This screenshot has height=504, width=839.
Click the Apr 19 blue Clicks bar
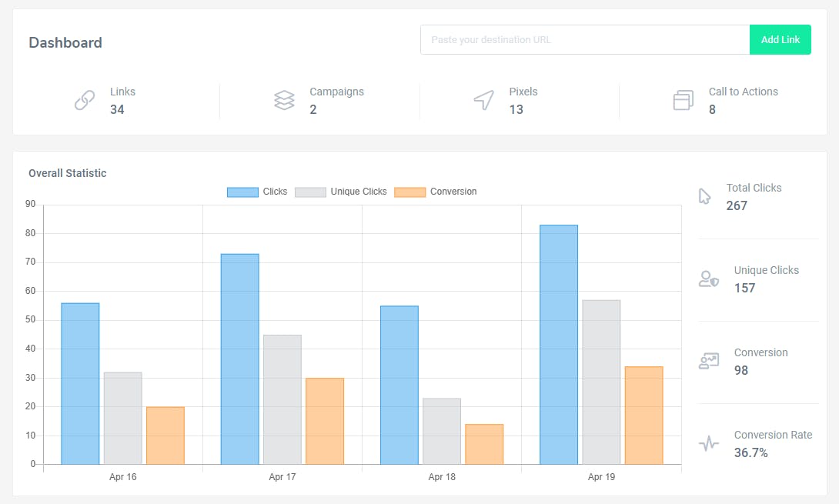tap(559, 345)
